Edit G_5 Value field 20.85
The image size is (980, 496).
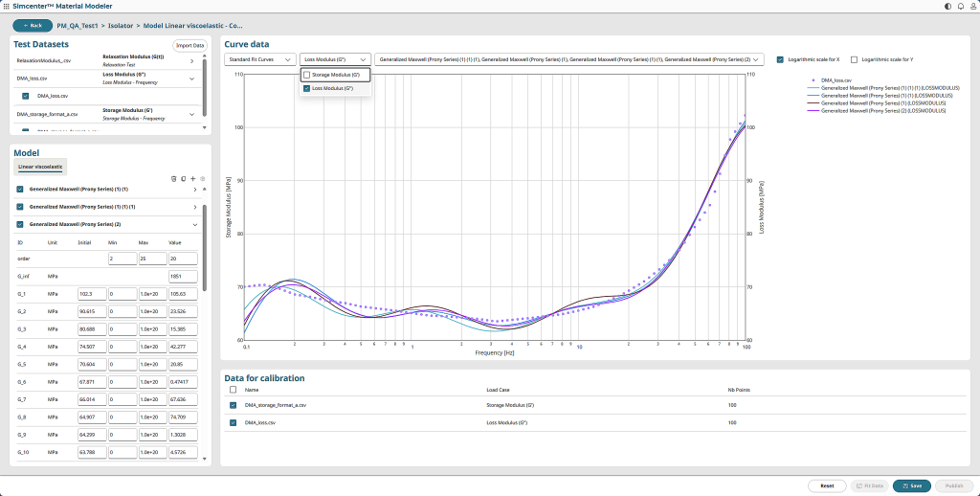pos(183,364)
